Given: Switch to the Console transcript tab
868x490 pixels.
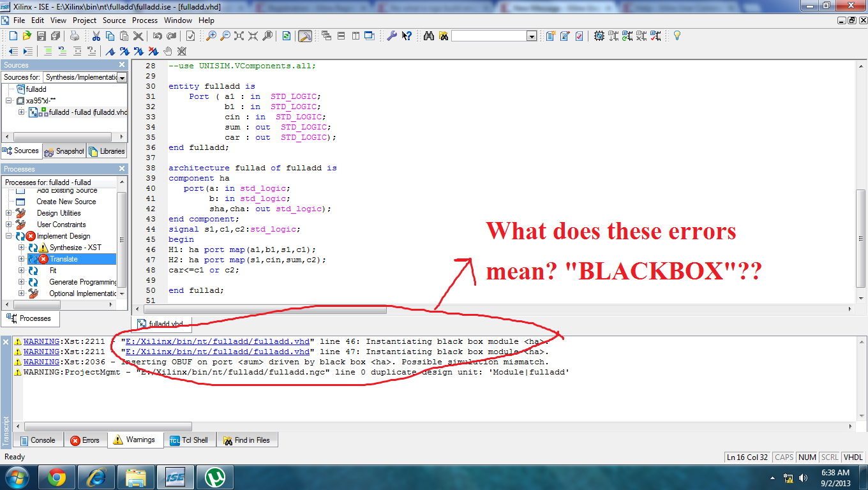Looking at the screenshot, I should tap(37, 440).
